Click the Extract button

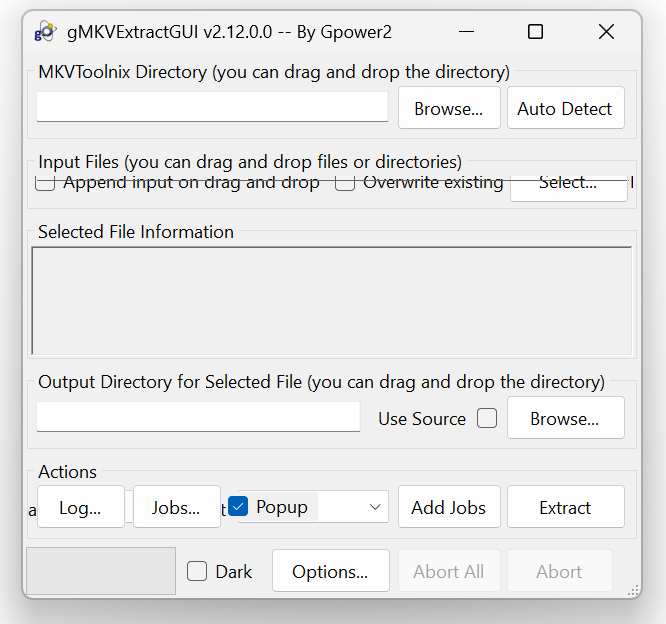(x=565, y=507)
